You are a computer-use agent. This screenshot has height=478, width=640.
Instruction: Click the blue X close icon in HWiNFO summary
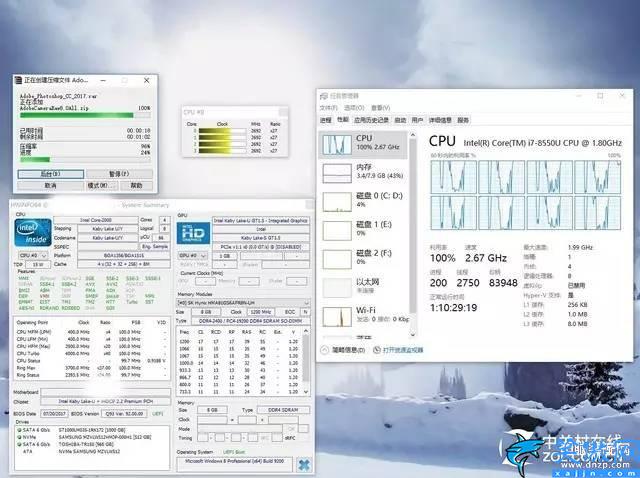(304, 464)
